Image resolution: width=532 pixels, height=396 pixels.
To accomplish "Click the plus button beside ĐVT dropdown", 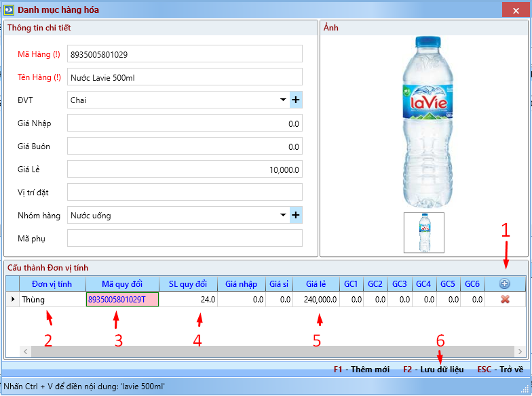I will (296, 100).
